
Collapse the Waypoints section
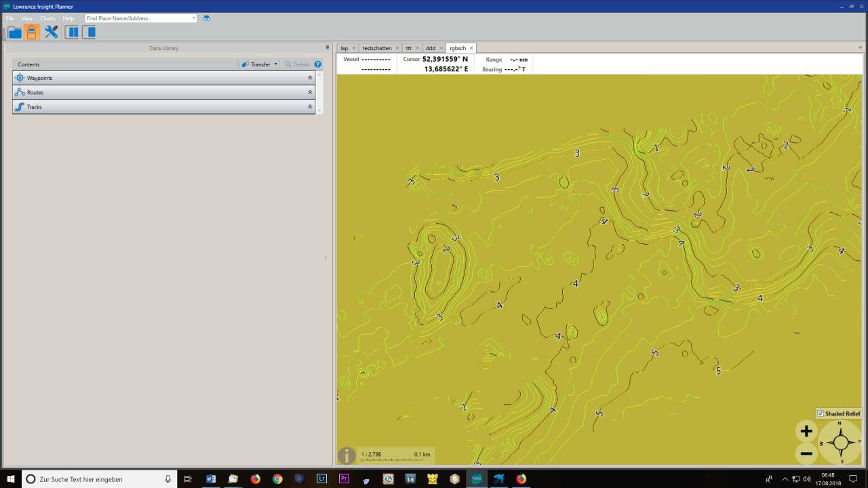(x=310, y=78)
